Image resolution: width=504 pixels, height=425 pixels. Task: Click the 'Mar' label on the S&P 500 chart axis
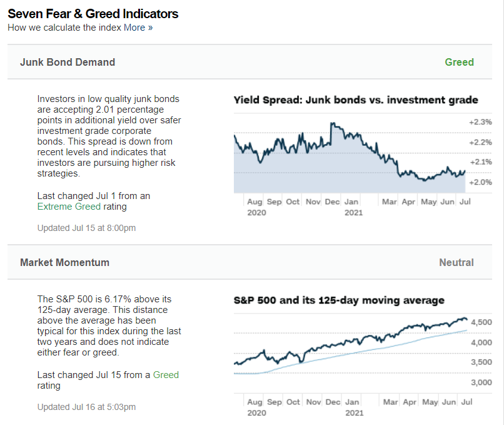[x=391, y=402]
